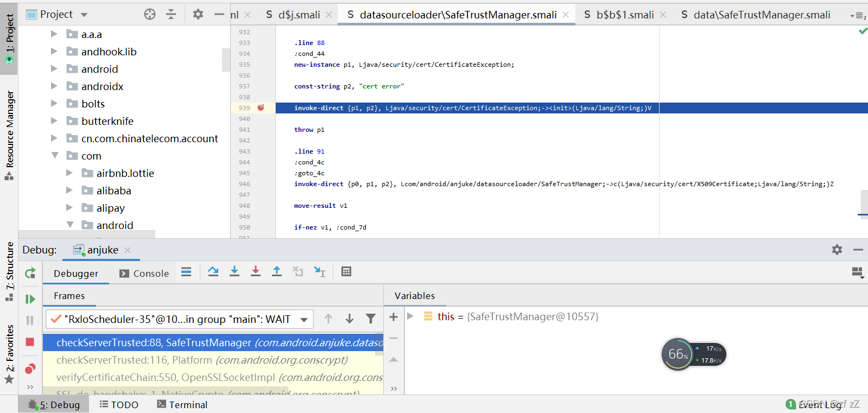Open Debug panel settings gear
Screen dimensions: 868x413
click(837, 250)
